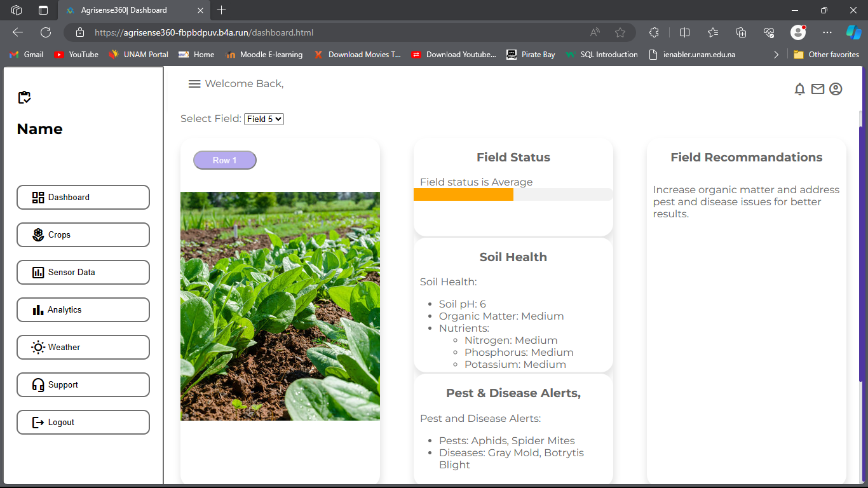Click the Pest & Disease Alerts heading
The width and height of the screenshot is (868, 488).
tap(513, 393)
